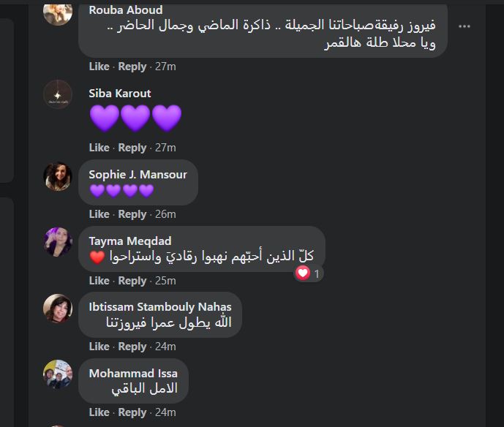Open the Rouba Aboud name link

pyautogui.click(x=126, y=10)
